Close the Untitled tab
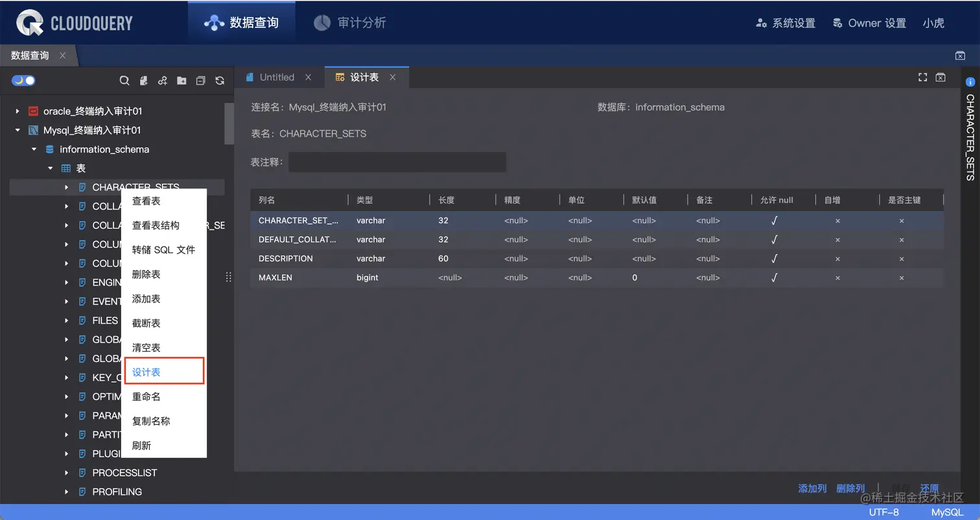980x520 pixels. [x=309, y=77]
